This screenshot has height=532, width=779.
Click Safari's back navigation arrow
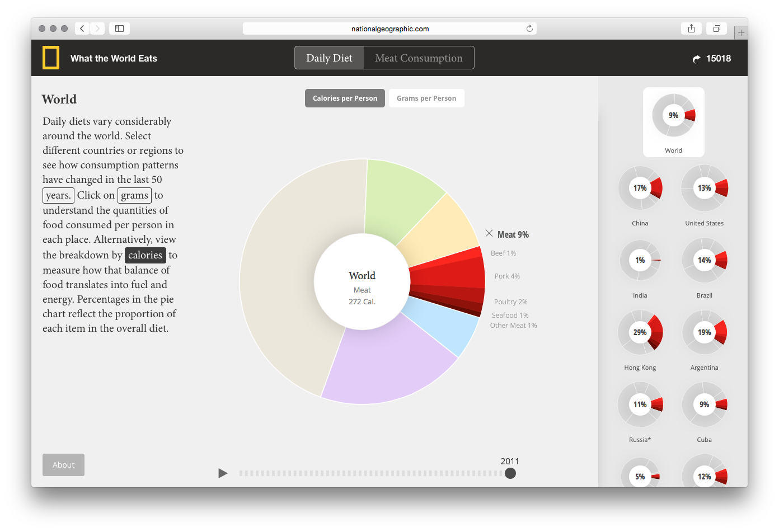click(82, 29)
